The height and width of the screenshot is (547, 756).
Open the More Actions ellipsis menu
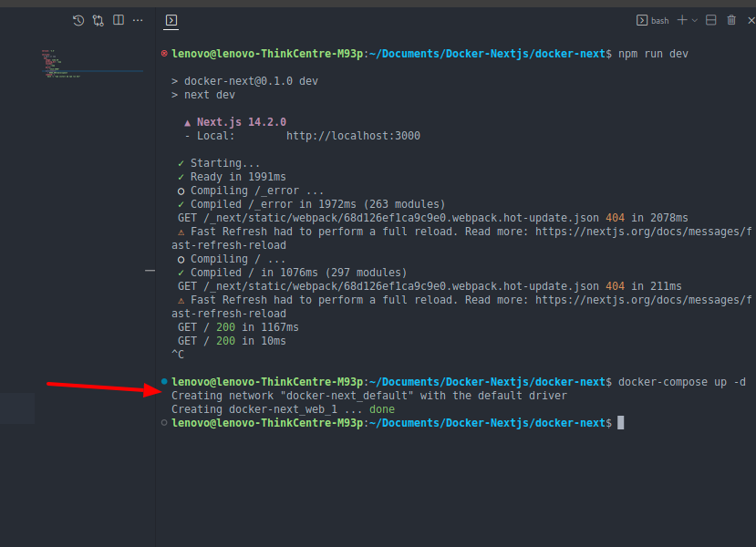[x=139, y=19]
